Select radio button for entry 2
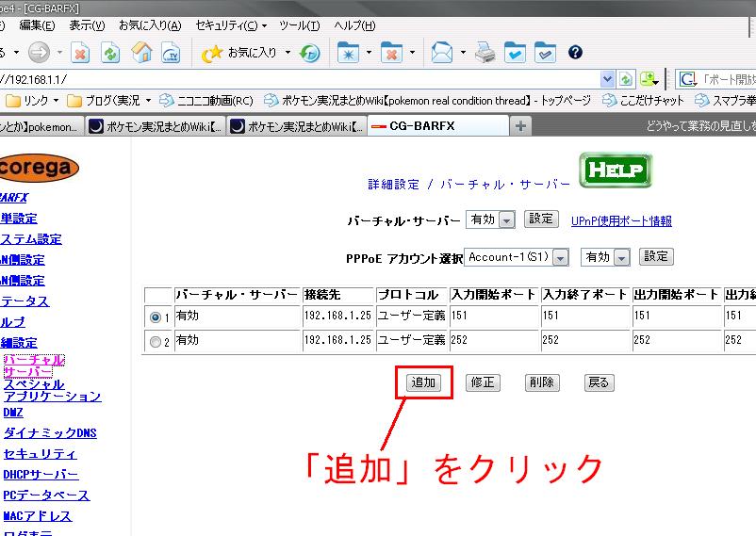The height and width of the screenshot is (536, 756). (156, 342)
